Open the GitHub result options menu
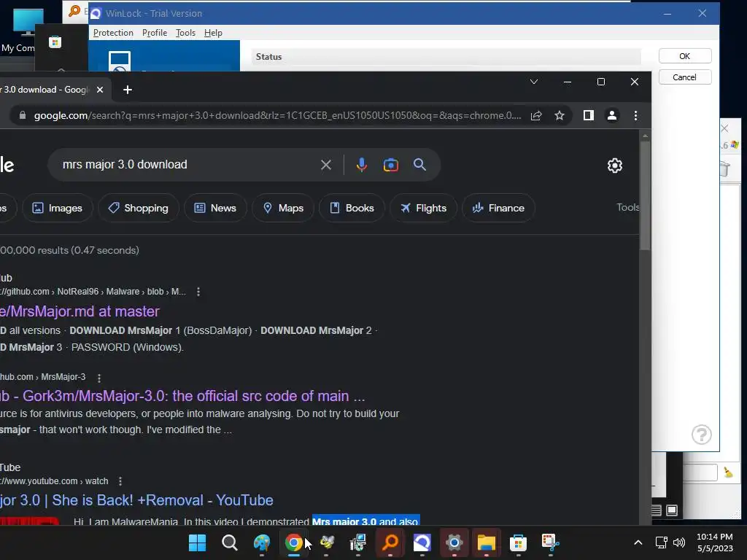This screenshot has height=560, width=747. click(198, 292)
